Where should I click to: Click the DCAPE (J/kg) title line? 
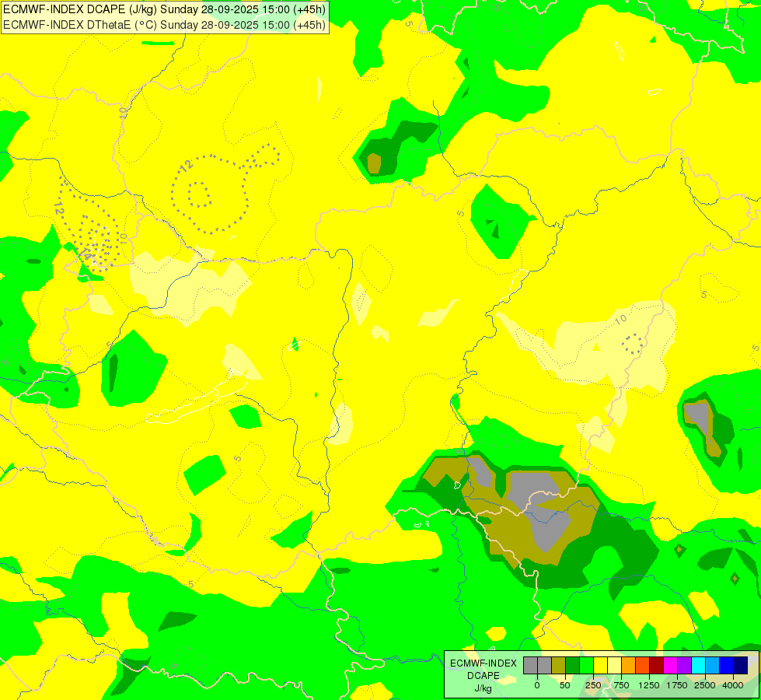pyautogui.click(x=165, y=9)
